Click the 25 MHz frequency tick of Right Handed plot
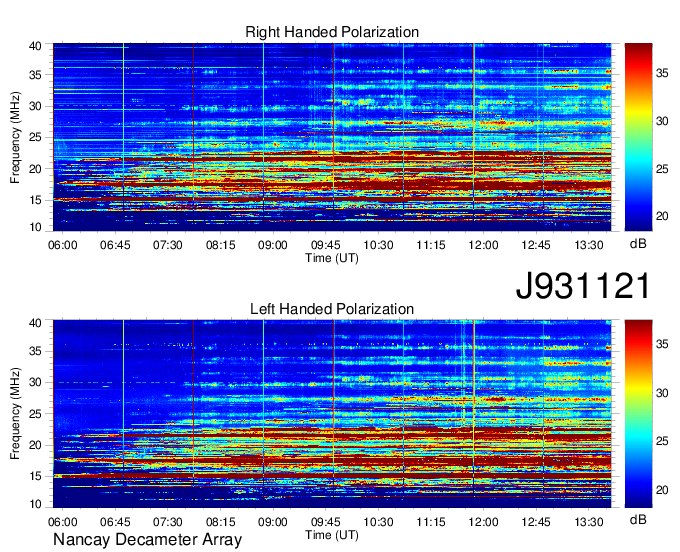Image resolution: width=680 pixels, height=552 pixels. (x=35, y=137)
